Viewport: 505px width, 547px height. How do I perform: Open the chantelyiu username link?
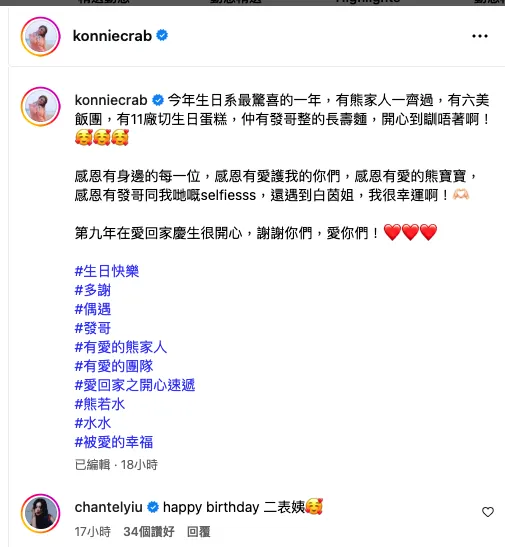click(x=108, y=507)
